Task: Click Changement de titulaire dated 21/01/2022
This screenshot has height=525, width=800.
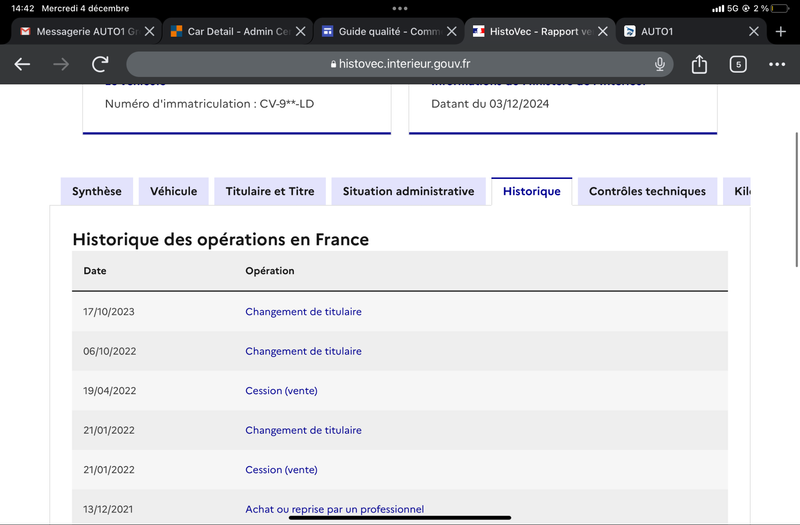Action: pyautogui.click(x=303, y=430)
